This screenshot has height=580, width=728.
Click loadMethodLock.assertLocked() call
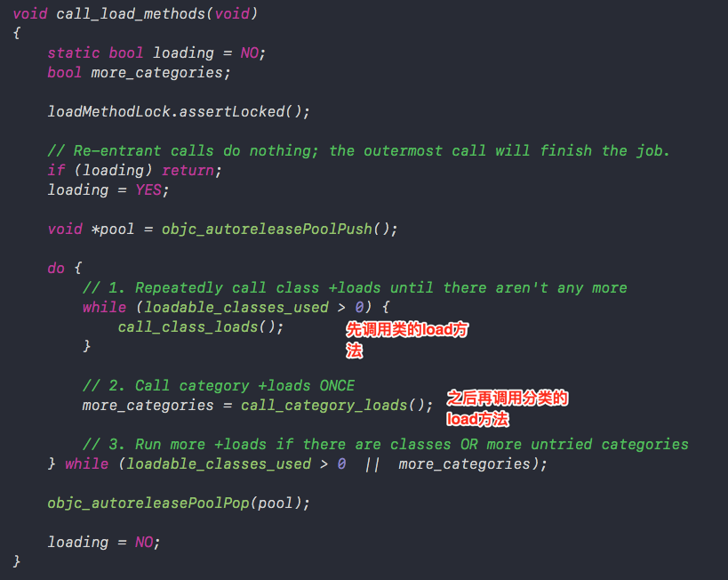click(179, 111)
